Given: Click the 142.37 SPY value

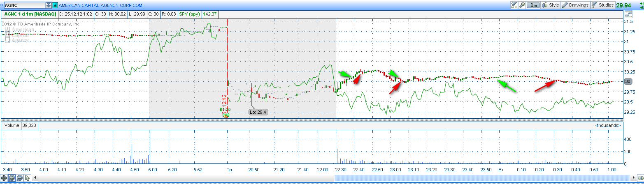Looking at the screenshot, I should coord(209,14).
